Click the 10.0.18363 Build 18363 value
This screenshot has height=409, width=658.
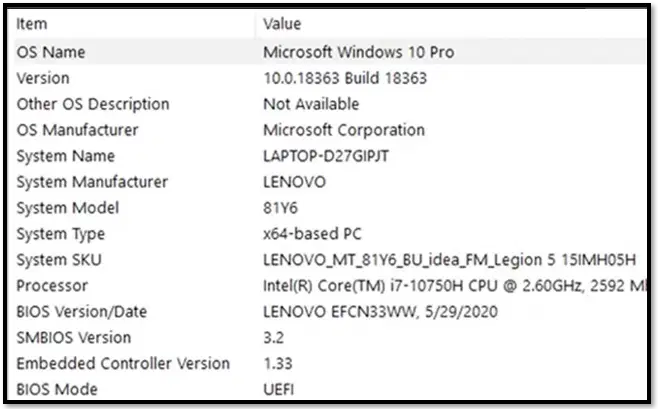345,78
